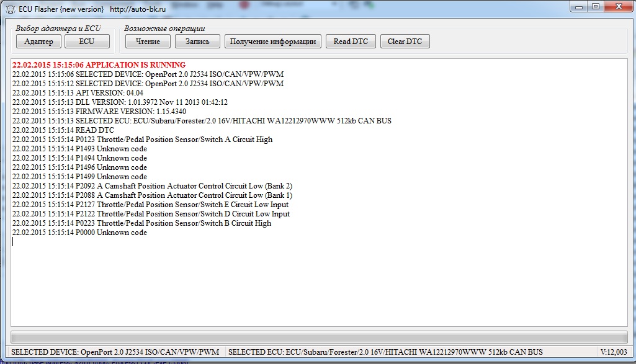Select the P0000 Unknown code line
Image resolution: width=636 pixels, height=364 pixels.
point(79,233)
